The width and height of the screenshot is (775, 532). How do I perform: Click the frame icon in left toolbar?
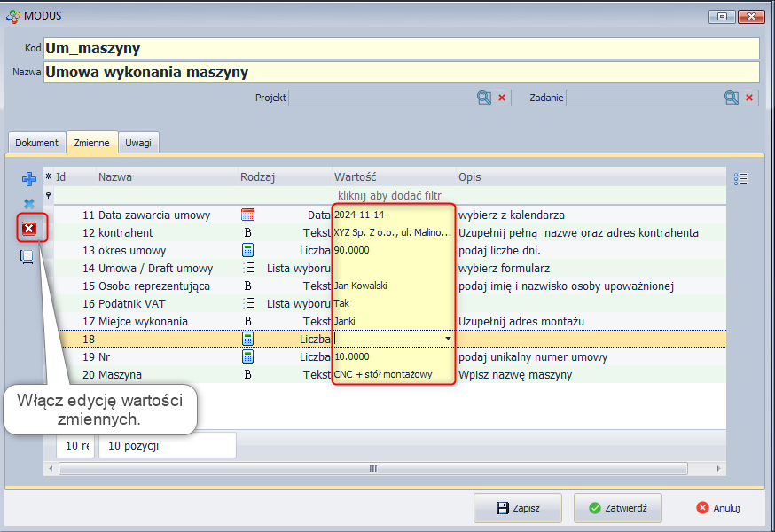click(x=27, y=256)
